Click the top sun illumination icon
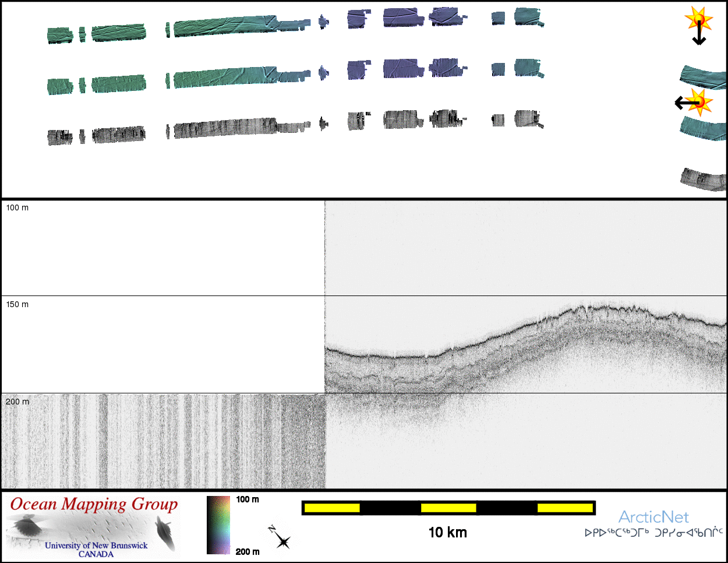The image size is (728, 563). [x=698, y=19]
